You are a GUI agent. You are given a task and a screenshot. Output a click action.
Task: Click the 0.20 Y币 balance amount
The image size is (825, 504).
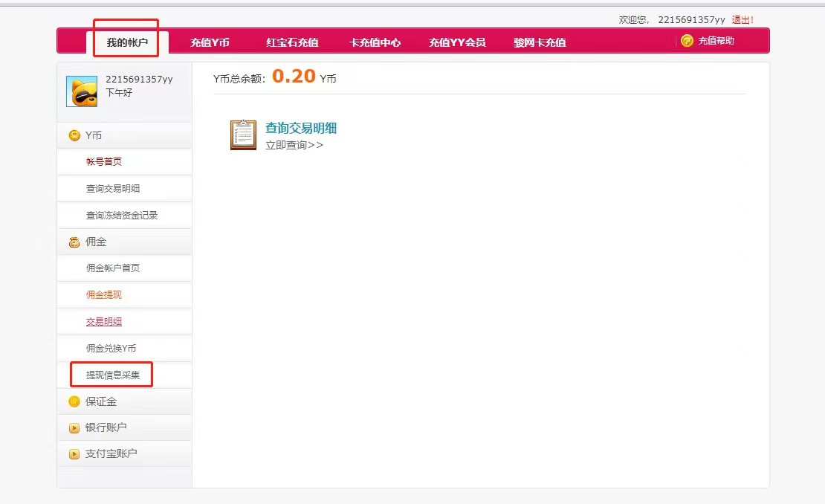click(x=294, y=77)
